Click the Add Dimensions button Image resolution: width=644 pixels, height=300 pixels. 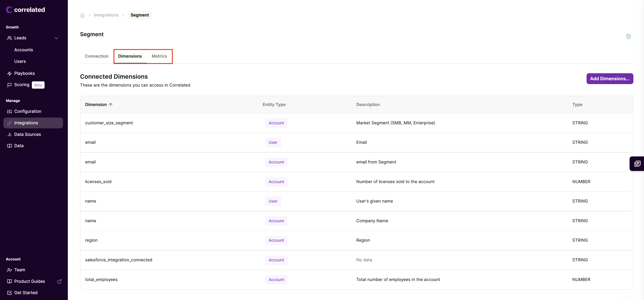(609, 78)
